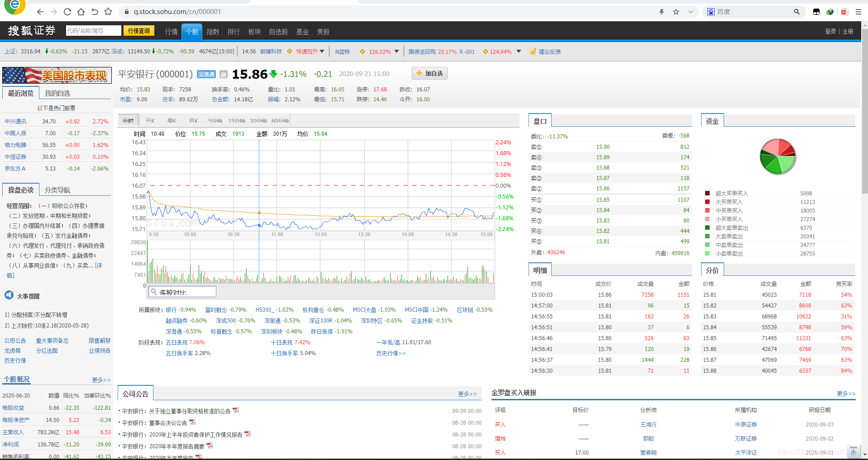Screen dimensions: 868x460
Task: Open the PDF icon for 关于独立董事任职资格核准的公告
Action: click(236, 410)
